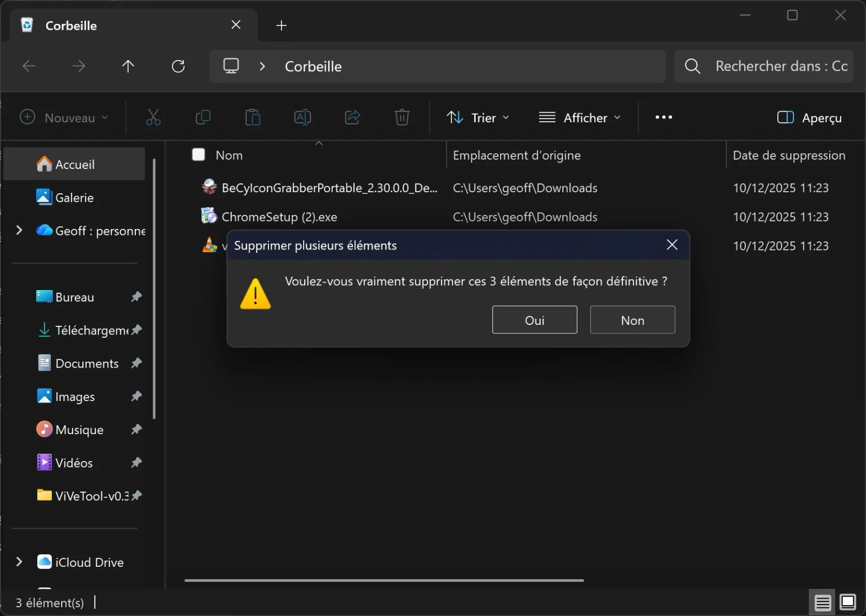Select Documents in the sidebar
Image resolution: width=866 pixels, height=616 pixels.
click(x=87, y=363)
